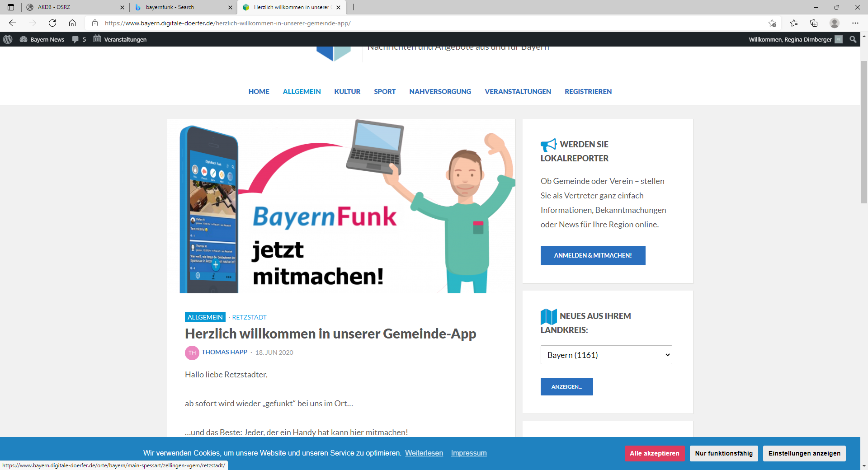This screenshot has width=868, height=470.
Task: Open the tab actions menu icon
Action: click(x=11, y=7)
